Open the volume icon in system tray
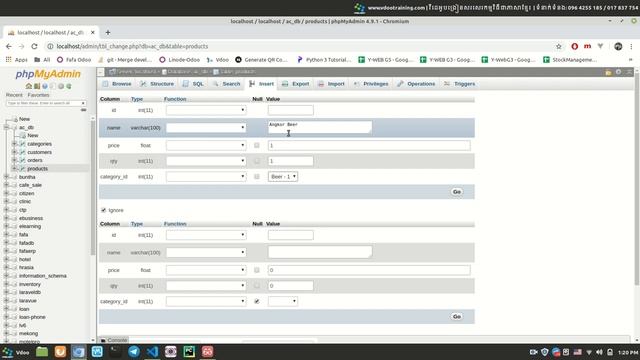This screenshot has height=360, width=640. (599, 352)
